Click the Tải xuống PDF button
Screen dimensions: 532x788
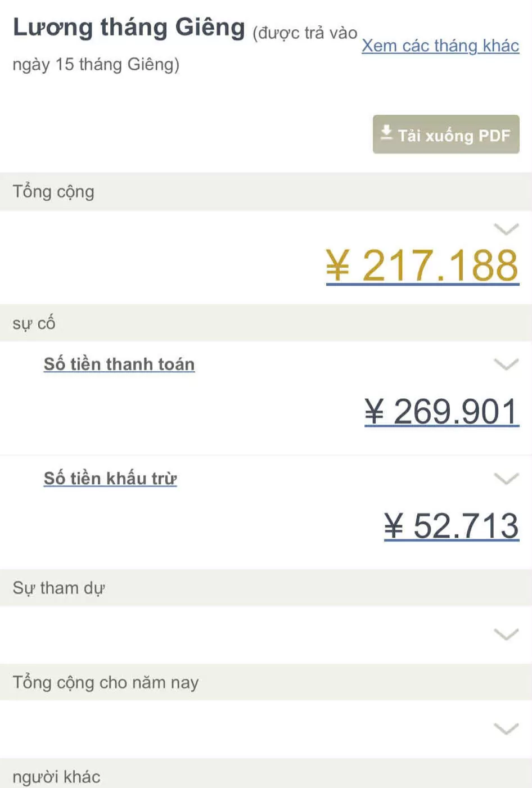[x=446, y=134]
